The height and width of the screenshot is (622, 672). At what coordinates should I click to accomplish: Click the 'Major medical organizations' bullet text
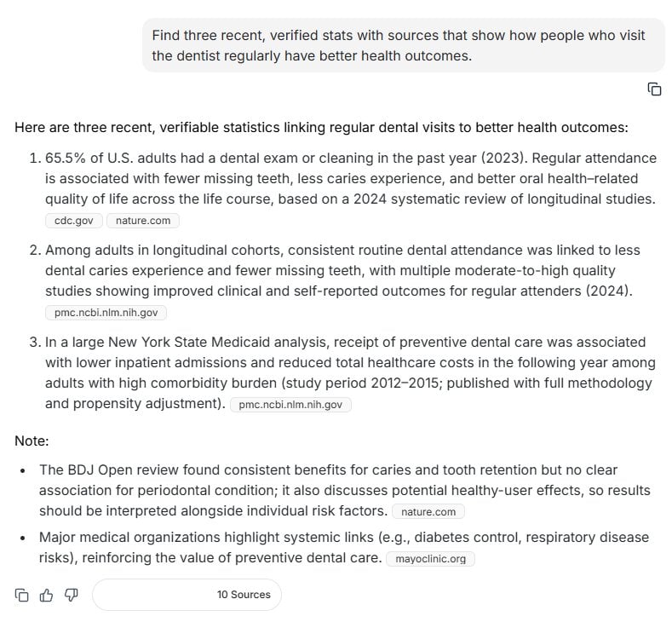344,547
